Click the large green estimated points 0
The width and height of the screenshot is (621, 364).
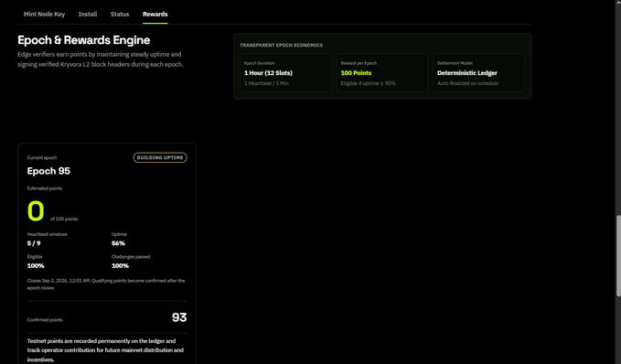pyautogui.click(x=36, y=210)
